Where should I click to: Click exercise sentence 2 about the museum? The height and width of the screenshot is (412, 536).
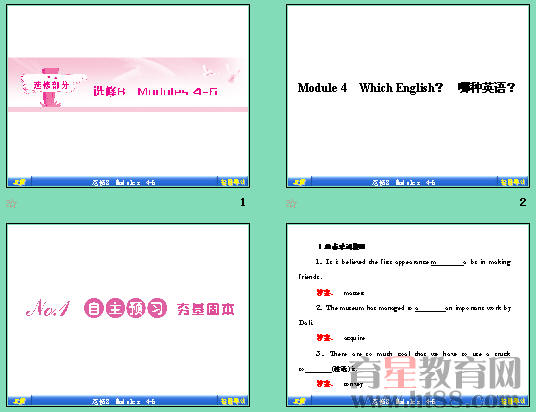(x=405, y=315)
